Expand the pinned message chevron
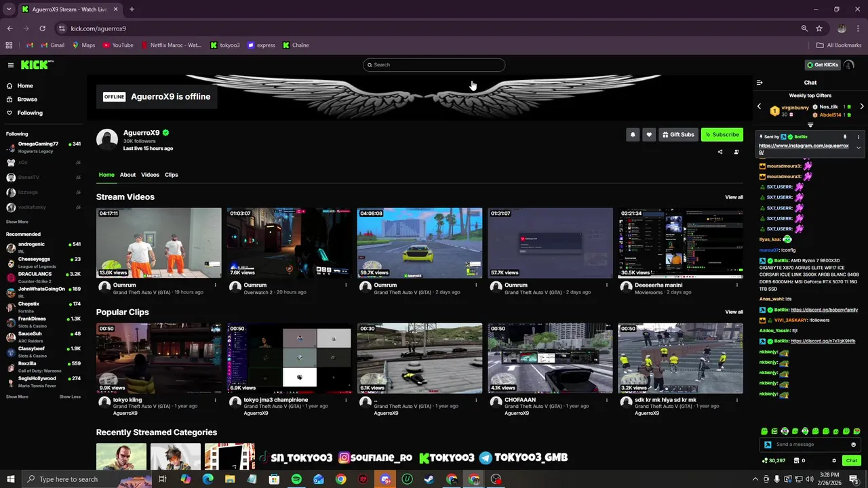868x488 pixels. pyautogui.click(x=859, y=148)
